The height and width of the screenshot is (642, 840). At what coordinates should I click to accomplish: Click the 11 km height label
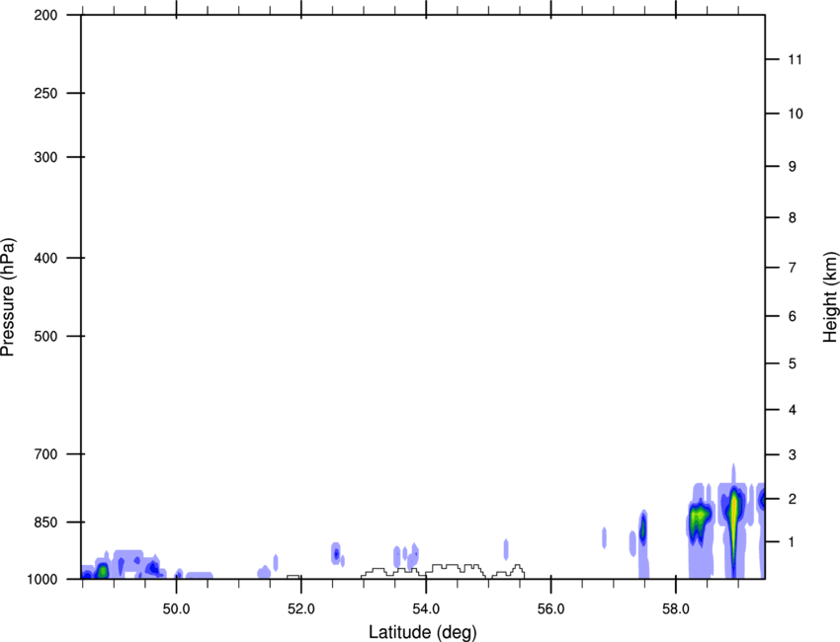(x=795, y=59)
